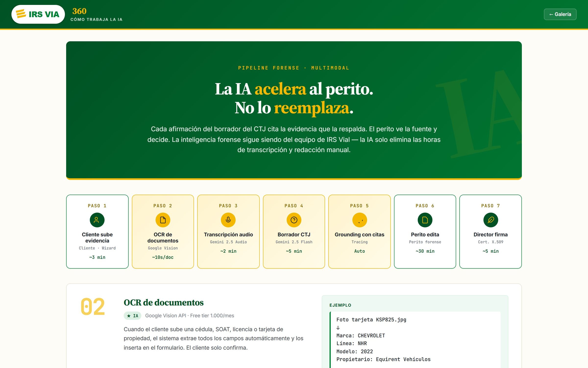Click Cert. X.509 label
The width and height of the screenshot is (588, 368).
[490, 242]
